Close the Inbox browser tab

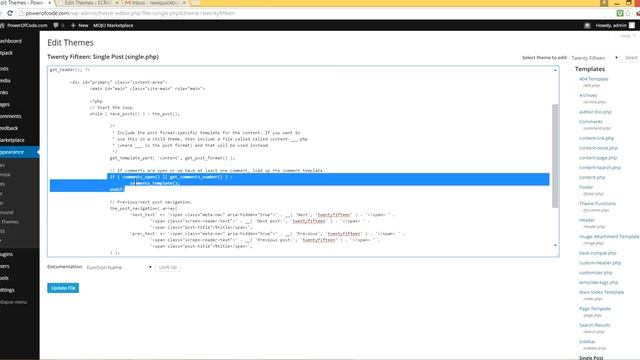coord(184,3)
